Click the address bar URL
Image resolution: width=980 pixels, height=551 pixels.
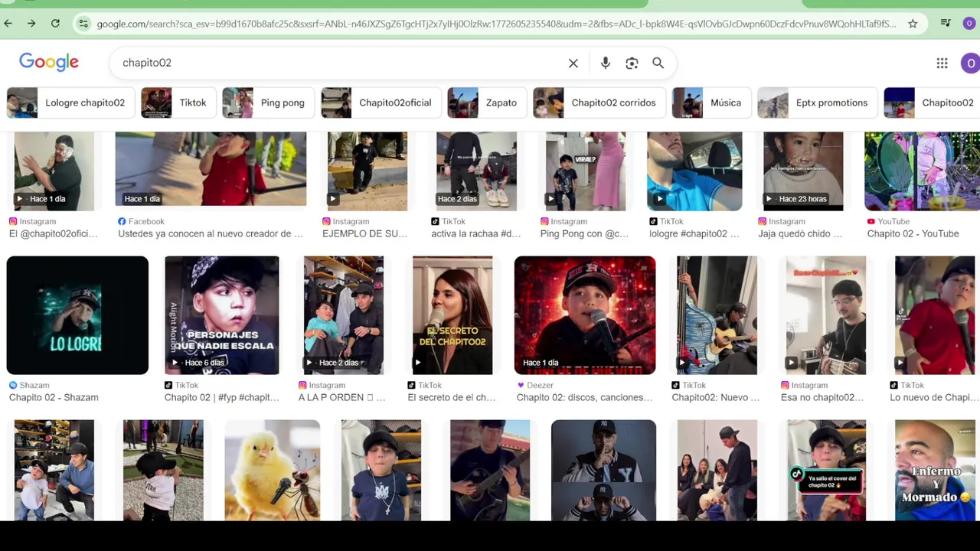(x=496, y=24)
